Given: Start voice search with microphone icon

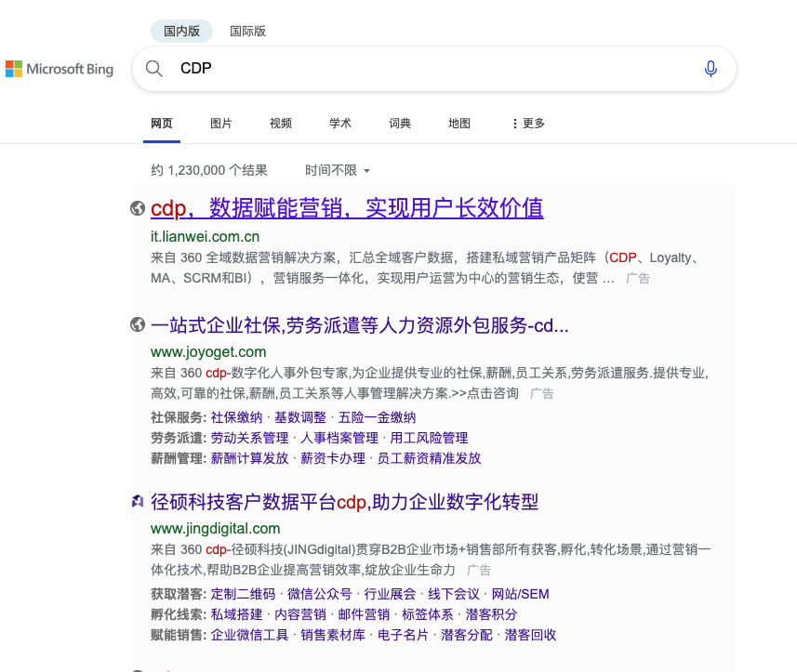Looking at the screenshot, I should coord(711,69).
